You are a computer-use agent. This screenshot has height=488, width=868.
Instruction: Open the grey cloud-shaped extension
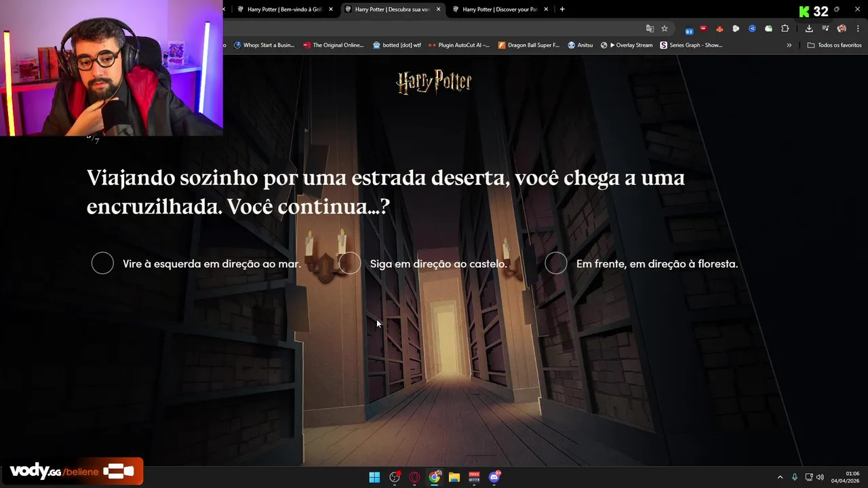(x=736, y=28)
